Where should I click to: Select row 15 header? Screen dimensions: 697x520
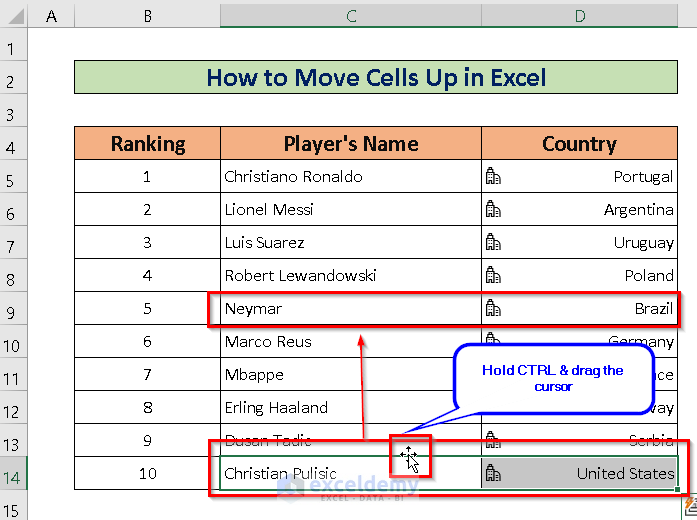pyautogui.click(x=13, y=506)
